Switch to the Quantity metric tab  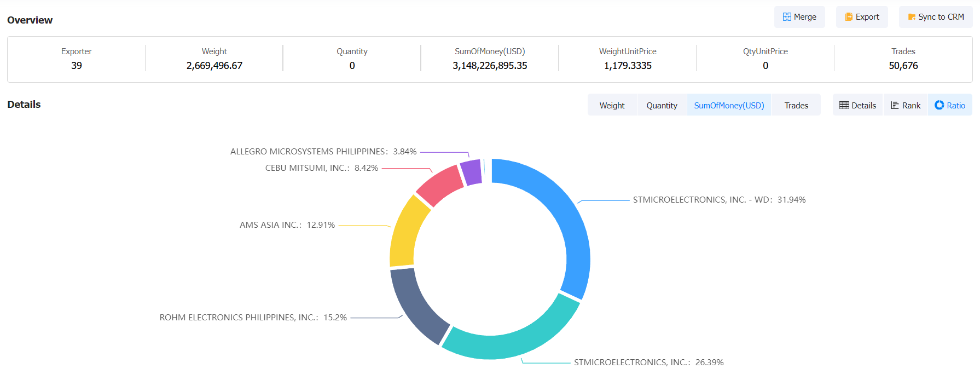662,105
